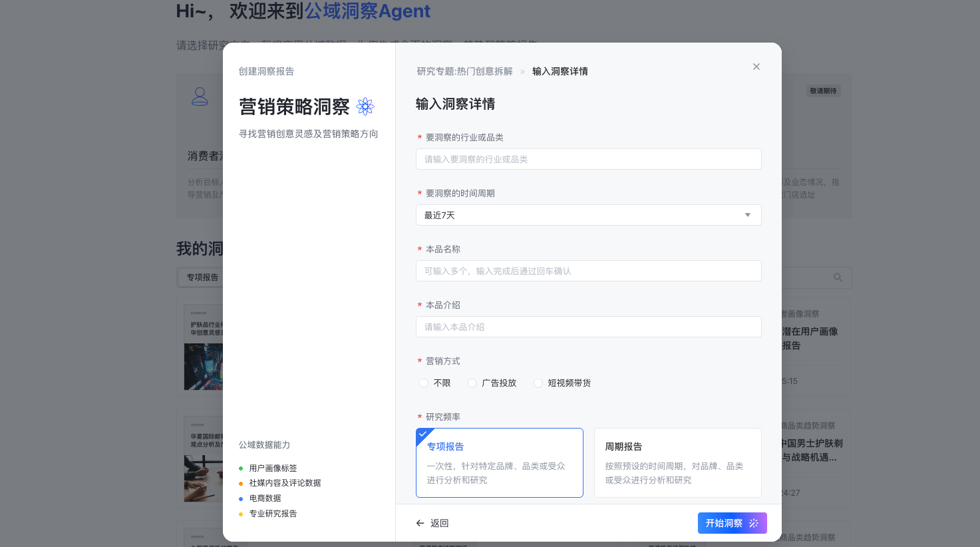Click the 营销策略洞察 title text

[x=294, y=106]
